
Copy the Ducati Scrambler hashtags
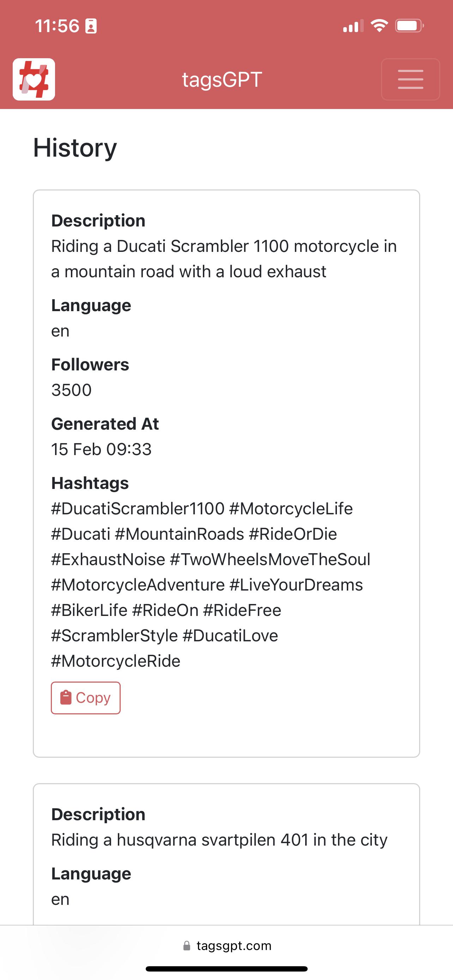[x=85, y=697]
